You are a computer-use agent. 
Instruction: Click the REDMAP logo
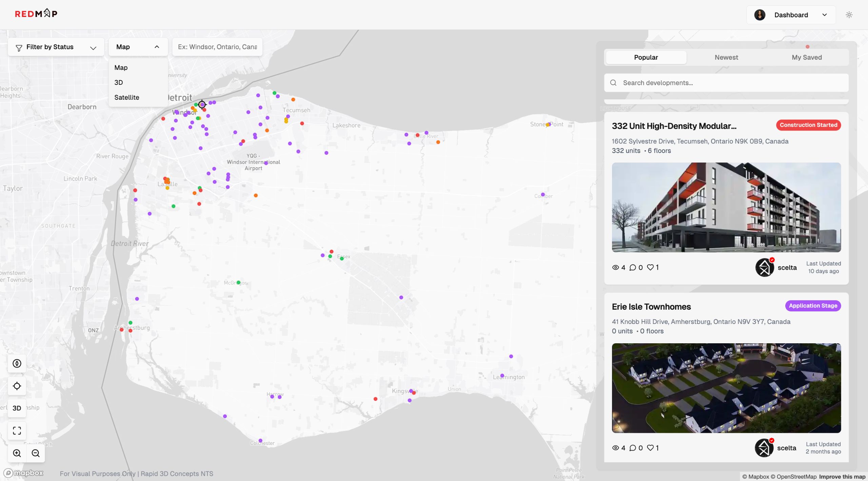36,14
